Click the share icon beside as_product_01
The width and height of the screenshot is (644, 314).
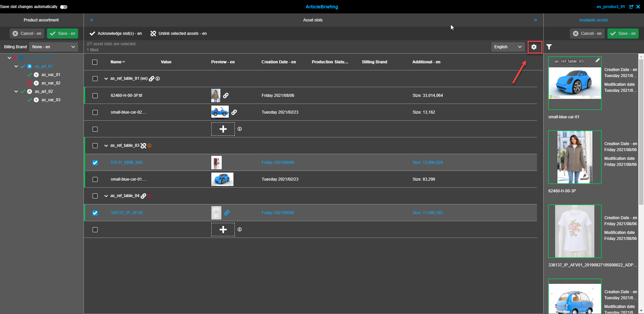pos(632,7)
